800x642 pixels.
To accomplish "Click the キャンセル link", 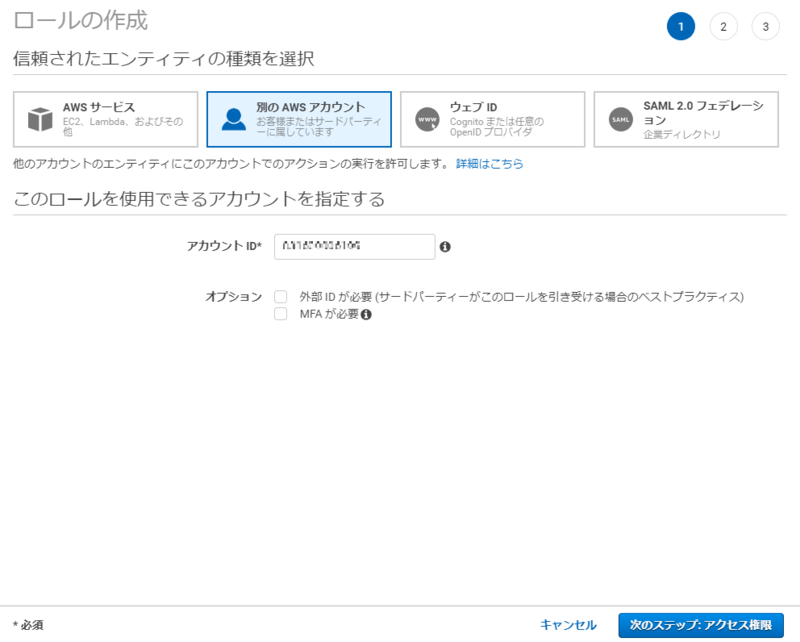I will pos(568,625).
